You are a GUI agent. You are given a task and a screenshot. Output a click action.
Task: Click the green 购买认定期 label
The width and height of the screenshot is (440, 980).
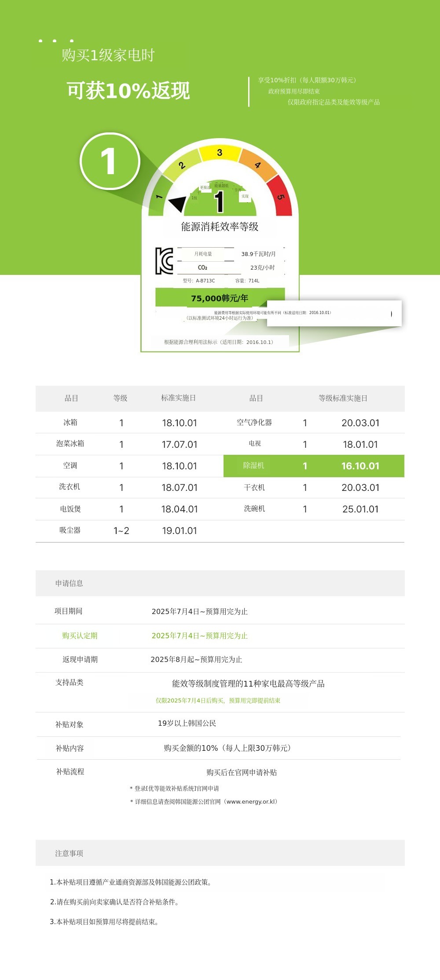(x=80, y=636)
